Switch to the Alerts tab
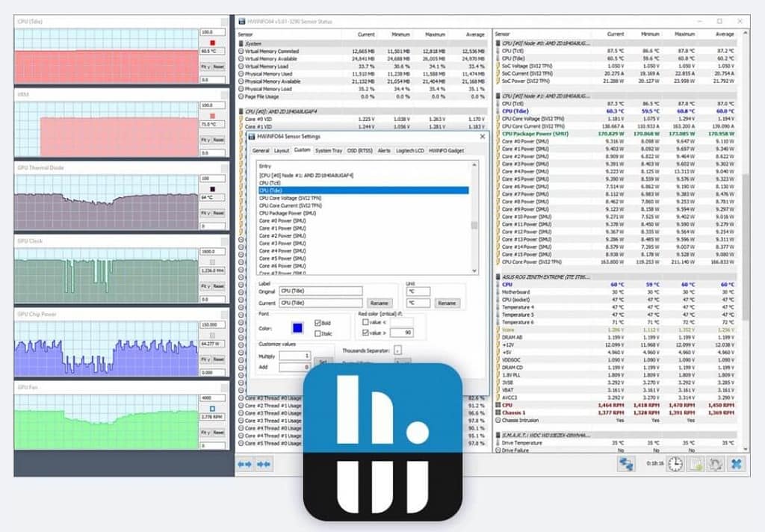 click(383, 150)
